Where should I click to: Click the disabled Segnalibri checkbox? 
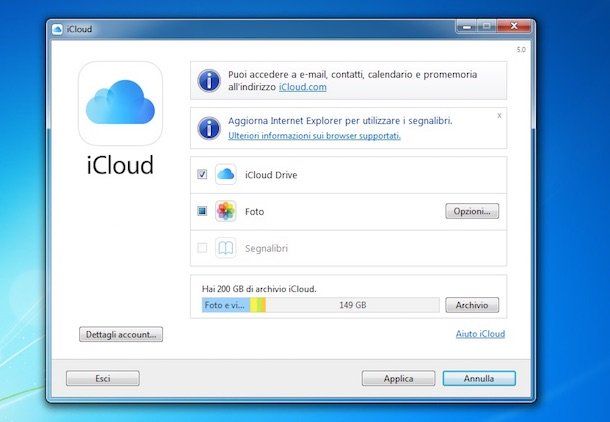202,248
